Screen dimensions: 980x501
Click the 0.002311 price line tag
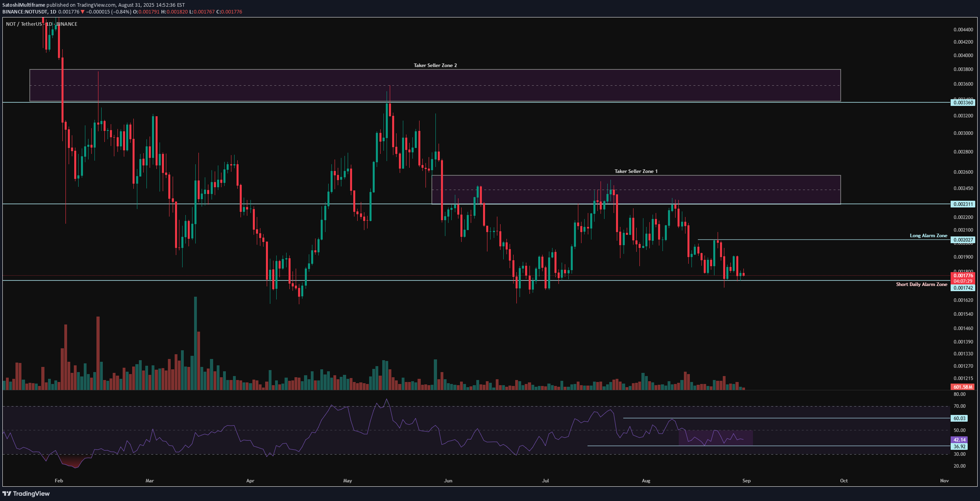(x=963, y=204)
